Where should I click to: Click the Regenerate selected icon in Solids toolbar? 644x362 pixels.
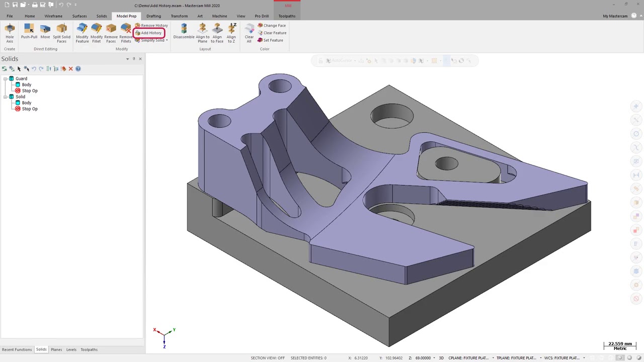pos(5,69)
